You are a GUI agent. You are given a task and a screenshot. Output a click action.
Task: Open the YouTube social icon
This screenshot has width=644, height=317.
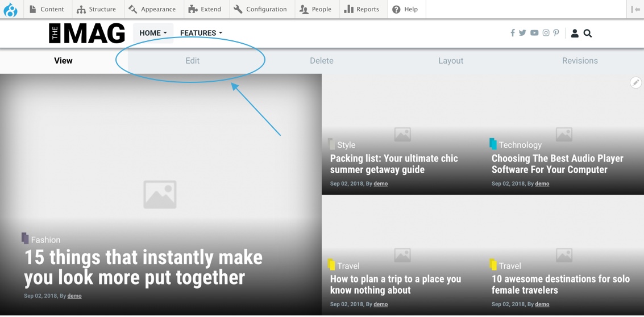coord(534,33)
